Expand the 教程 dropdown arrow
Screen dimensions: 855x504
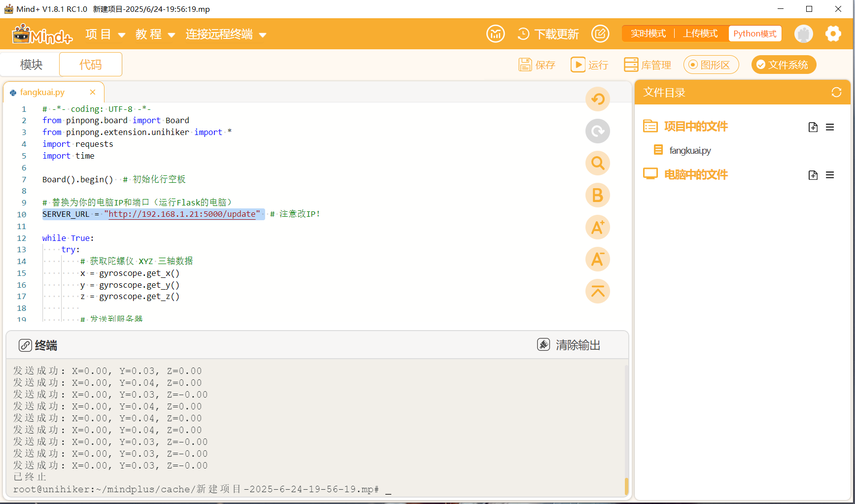pos(171,35)
